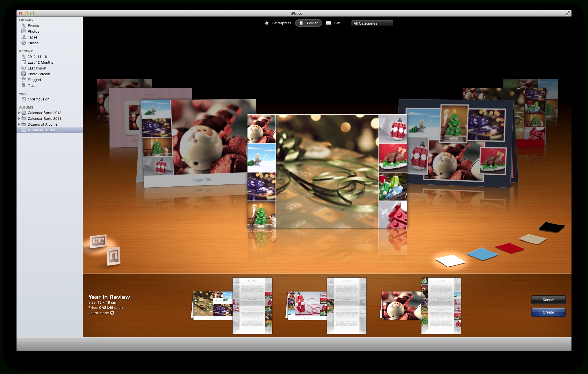Click the Events sidebar icon
588x374 pixels.
point(23,25)
